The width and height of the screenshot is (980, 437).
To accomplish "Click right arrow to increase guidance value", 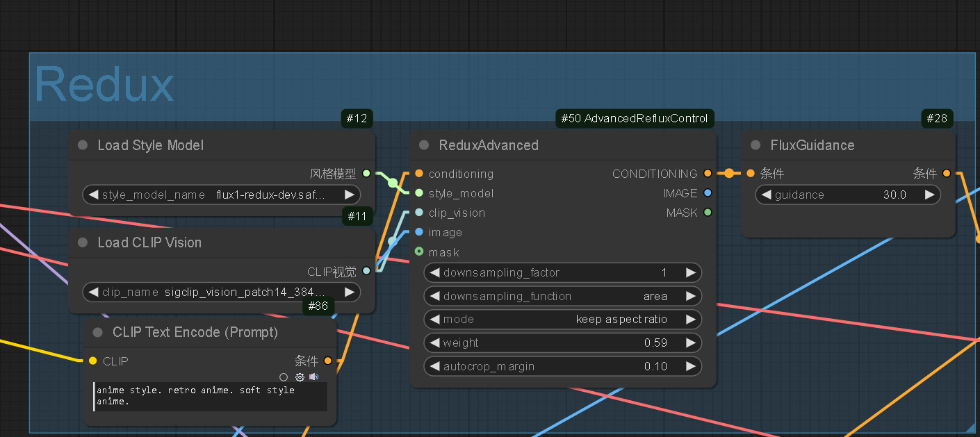I will (x=929, y=195).
